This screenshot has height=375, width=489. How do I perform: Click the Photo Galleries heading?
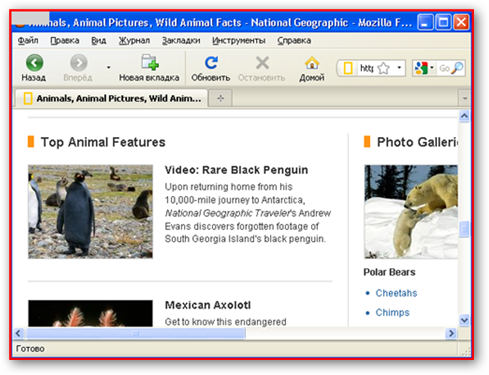click(417, 142)
